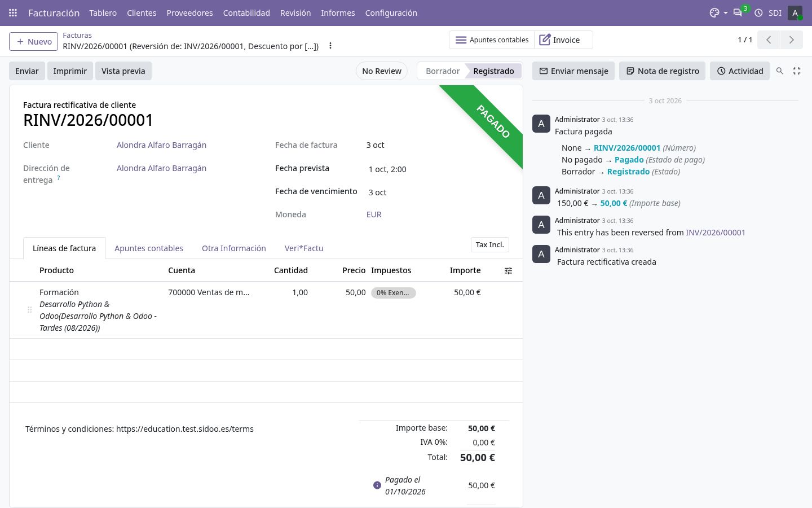This screenshot has width=812, height=508.
Task: Switch to the Apuntes contables tab
Action: [x=149, y=248]
